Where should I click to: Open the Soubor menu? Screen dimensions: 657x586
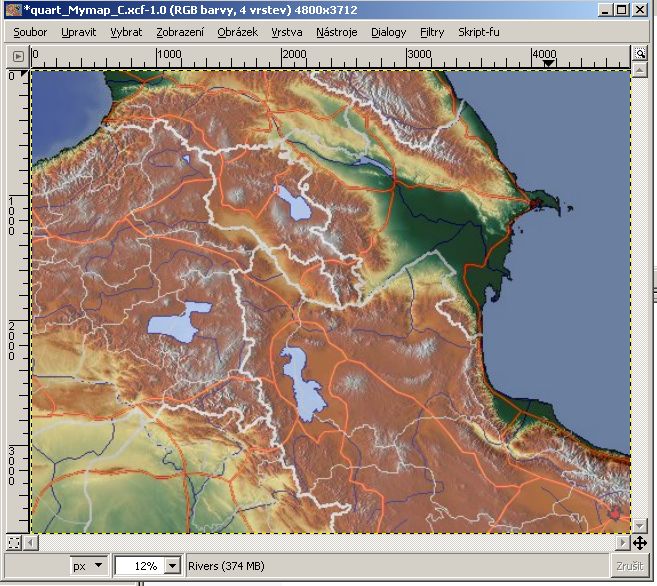pos(30,32)
